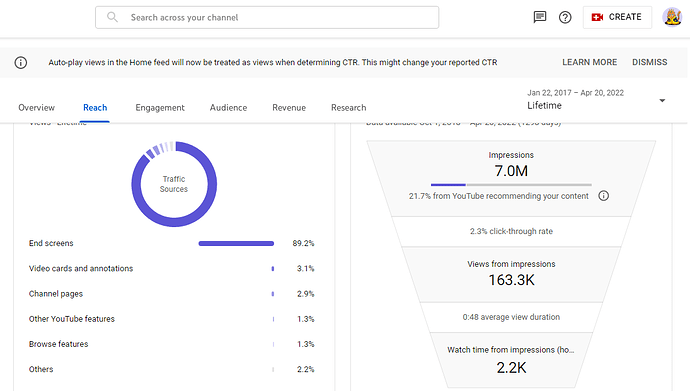The height and width of the screenshot is (391, 690).
Task: Dismiss the CTR notification banner
Action: (650, 62)
